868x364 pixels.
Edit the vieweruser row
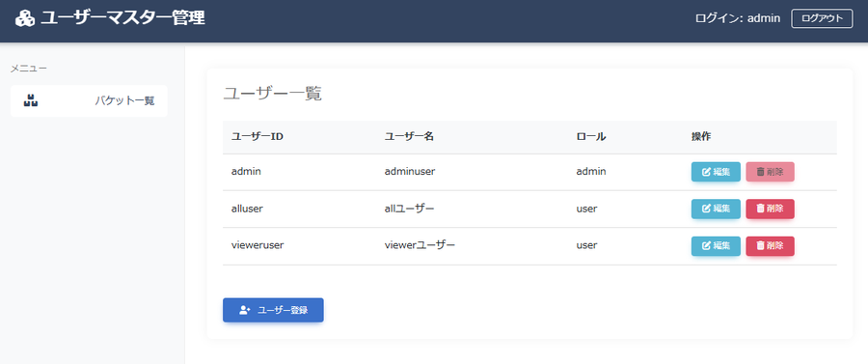point(716,246)
